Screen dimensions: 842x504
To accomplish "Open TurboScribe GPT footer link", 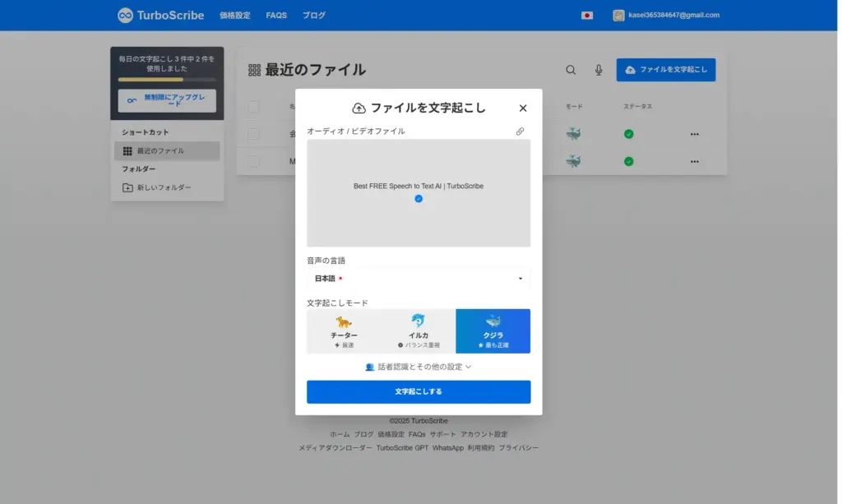I will 402,447.
